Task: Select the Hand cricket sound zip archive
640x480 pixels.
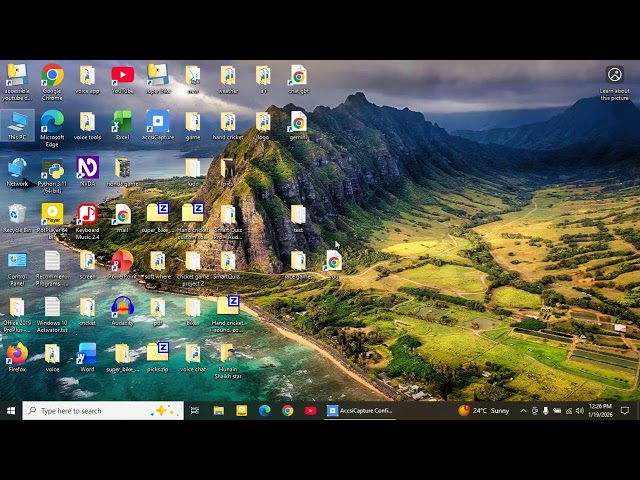Action: [x=228, y=313]
